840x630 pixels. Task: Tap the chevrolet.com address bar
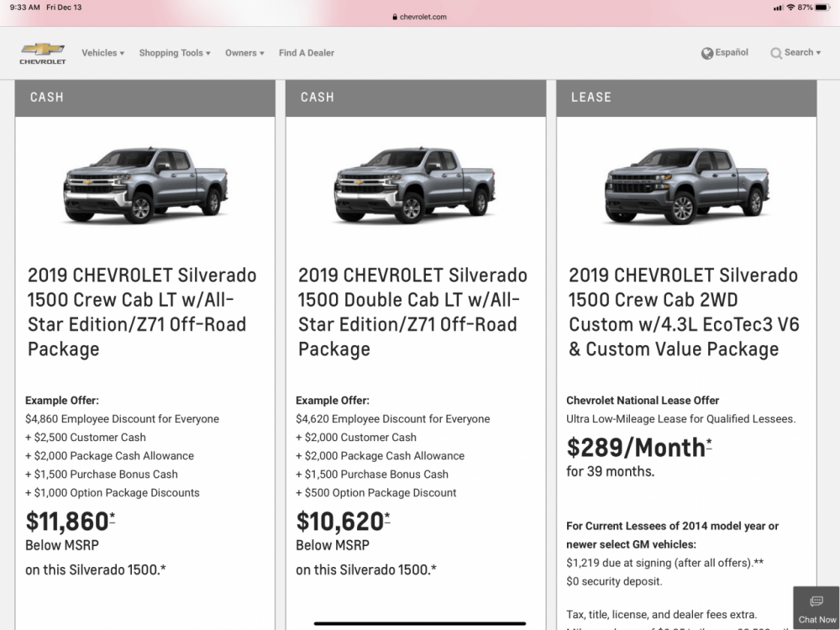[420, 17]
